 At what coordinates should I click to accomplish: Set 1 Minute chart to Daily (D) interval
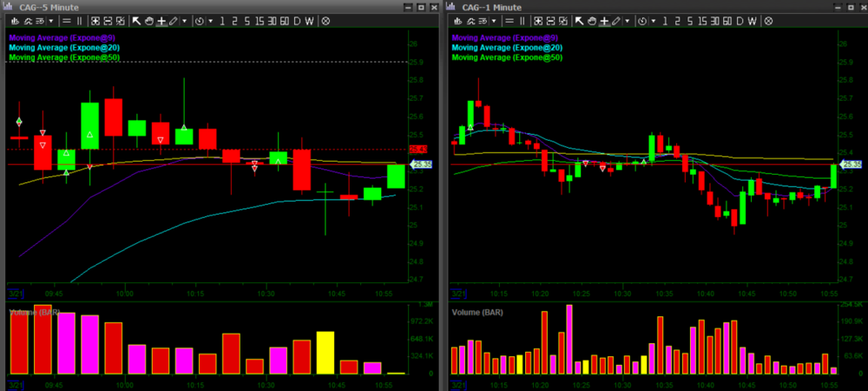point(740,20)
